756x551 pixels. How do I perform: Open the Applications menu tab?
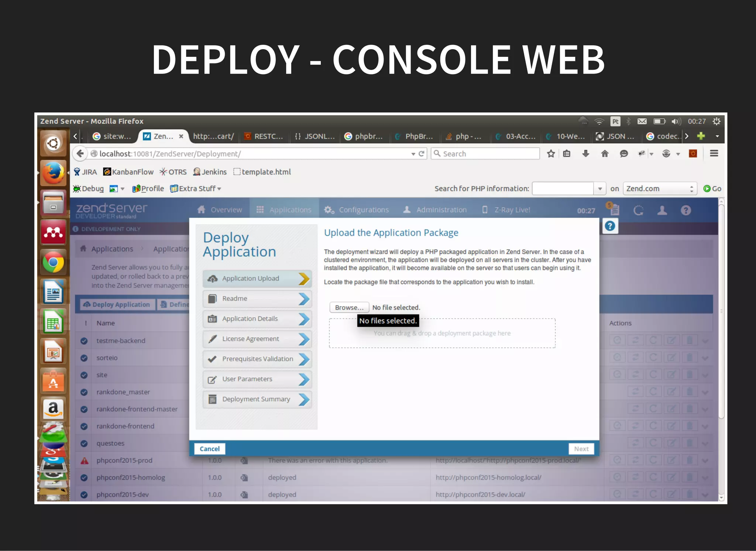[284, 210]
